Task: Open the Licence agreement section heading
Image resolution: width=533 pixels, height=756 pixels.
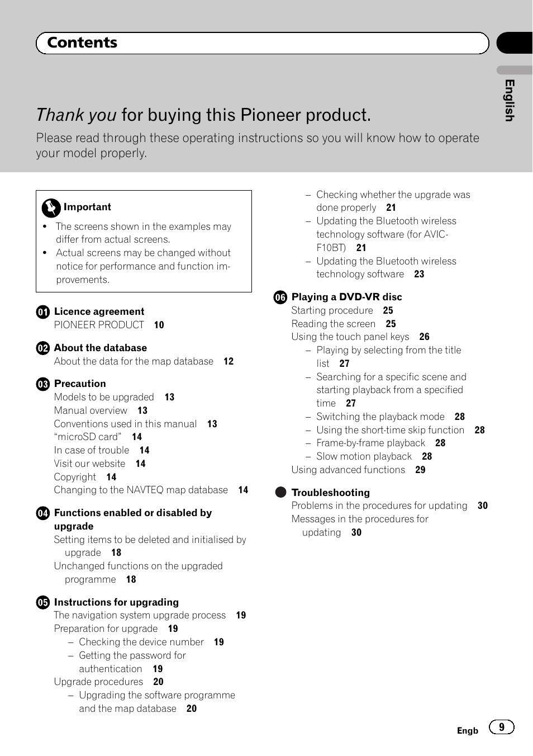Action: (x=99, y=312)
